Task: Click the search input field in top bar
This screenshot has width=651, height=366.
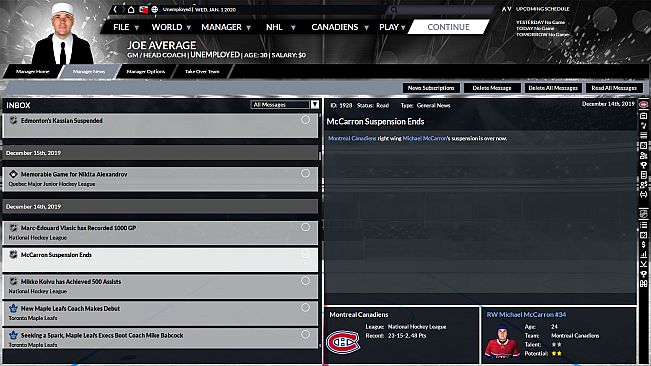Action: tap(442, 10)
